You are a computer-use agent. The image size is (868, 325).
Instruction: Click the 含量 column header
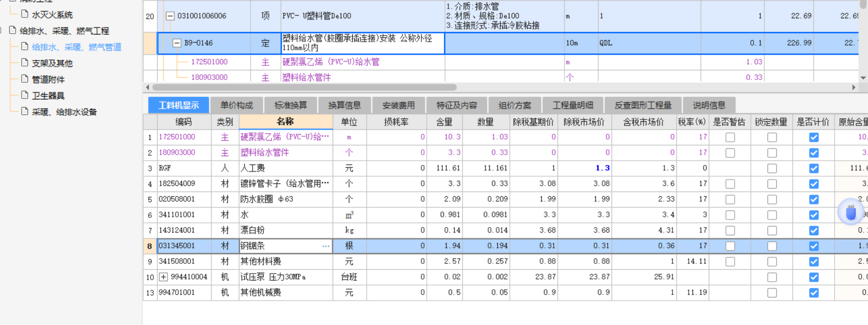pos(445,122)
